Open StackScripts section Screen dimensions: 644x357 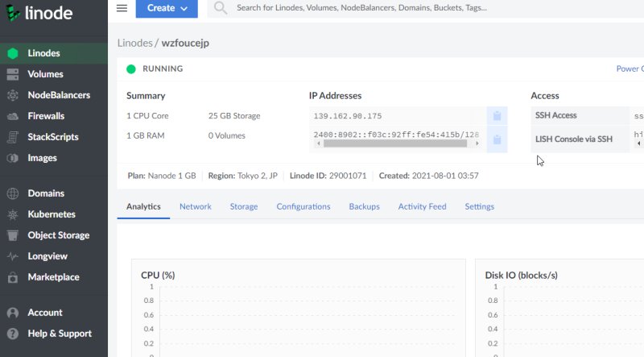(54, 137)
